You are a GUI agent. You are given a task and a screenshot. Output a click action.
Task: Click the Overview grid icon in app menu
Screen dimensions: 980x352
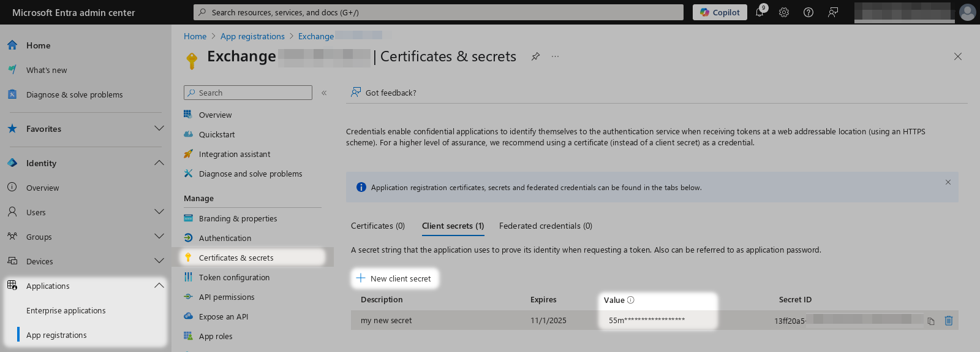coord(188,115)
